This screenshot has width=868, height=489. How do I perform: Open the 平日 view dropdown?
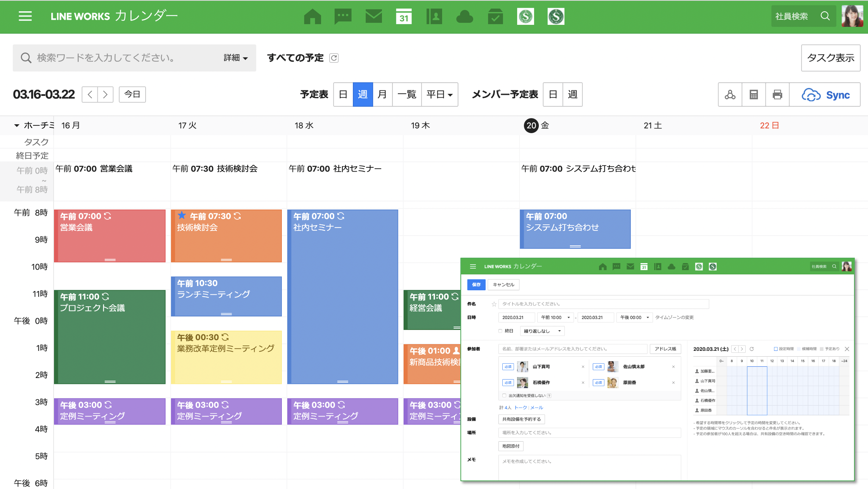[x=439, y=94]
